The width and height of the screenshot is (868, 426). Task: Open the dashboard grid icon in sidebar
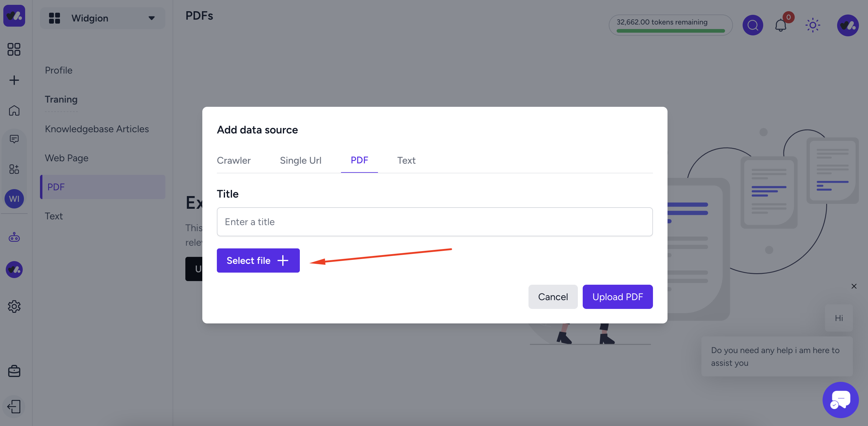point(14,49)
